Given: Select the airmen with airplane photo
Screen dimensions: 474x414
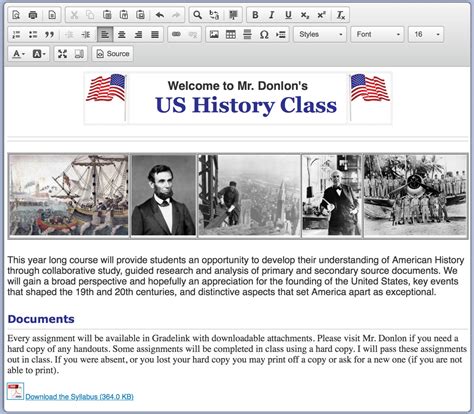Looking at the screenshot, I should click(415, 196).
